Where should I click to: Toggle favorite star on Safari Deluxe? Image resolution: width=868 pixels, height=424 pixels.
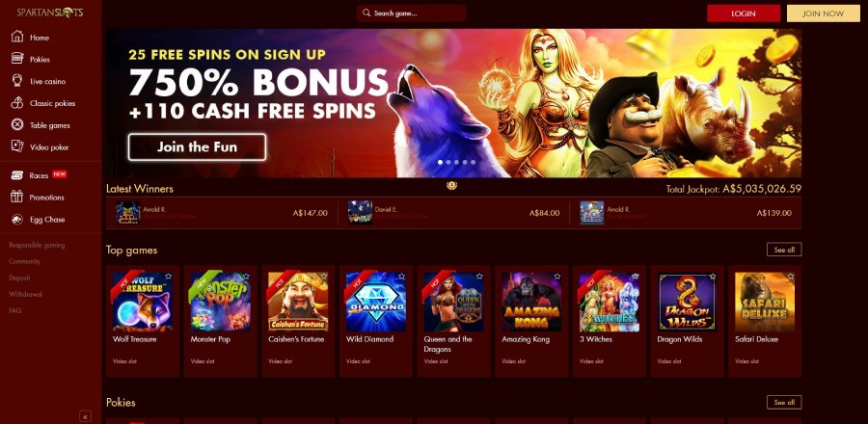pos(791,276)
